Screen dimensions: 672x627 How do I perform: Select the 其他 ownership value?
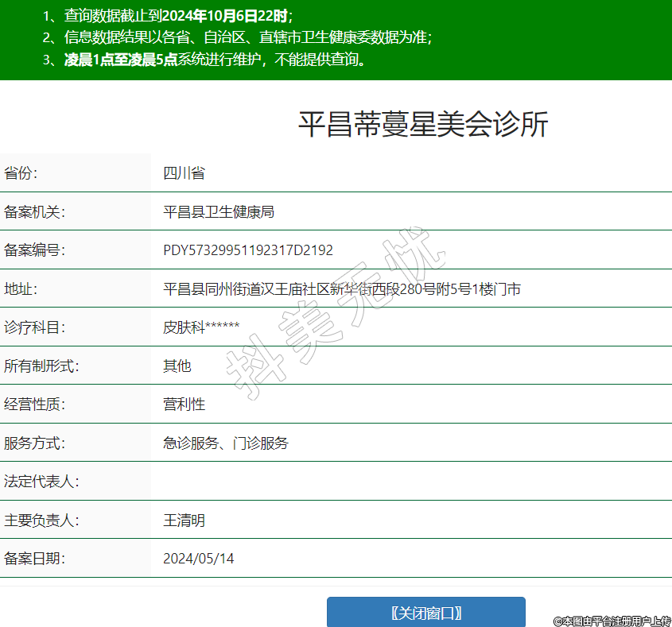tap(177, 366)
